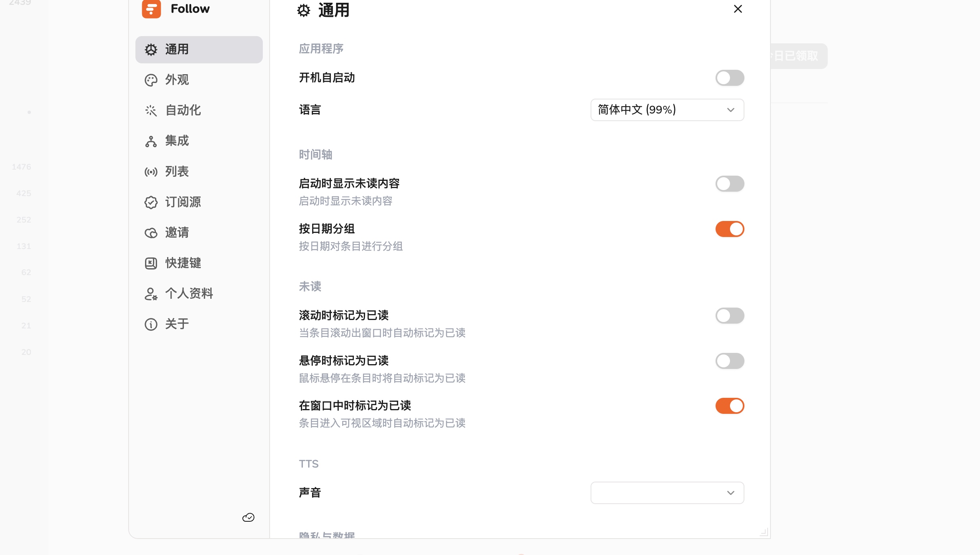Turn on 滚动时标记为已读 switch

pos(730,316)
